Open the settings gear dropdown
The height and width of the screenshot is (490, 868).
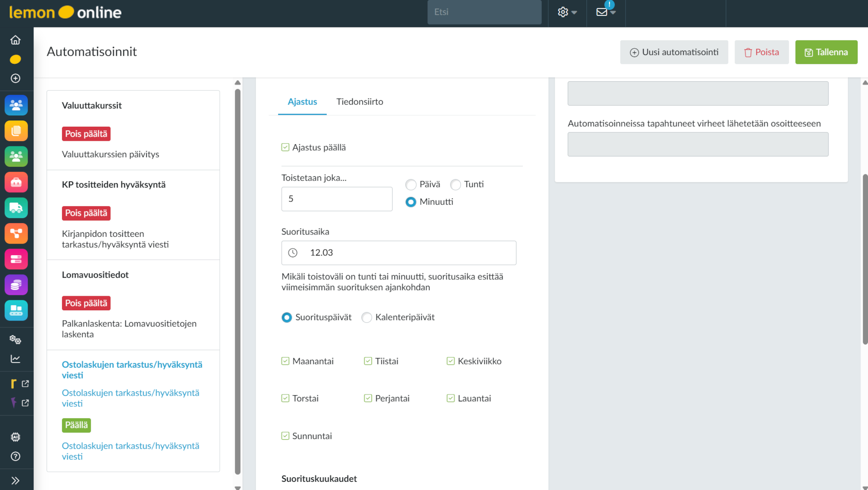point(567,12)
